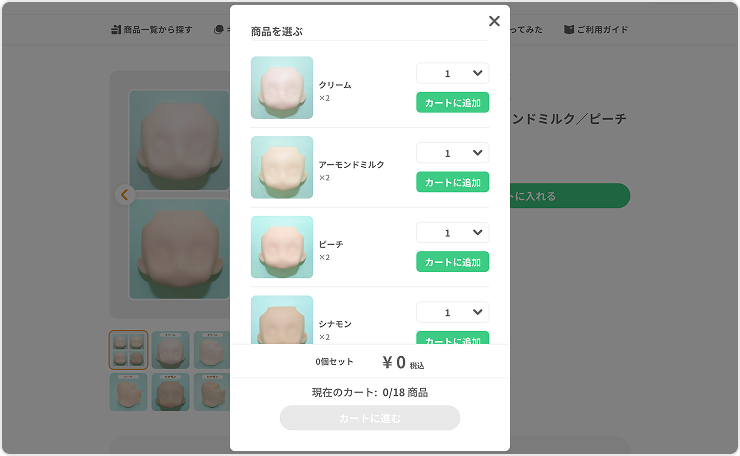The image size is (740, 456).
Task: Open quantity dropdown for ピーチ
Action: [x=452, y=233]
